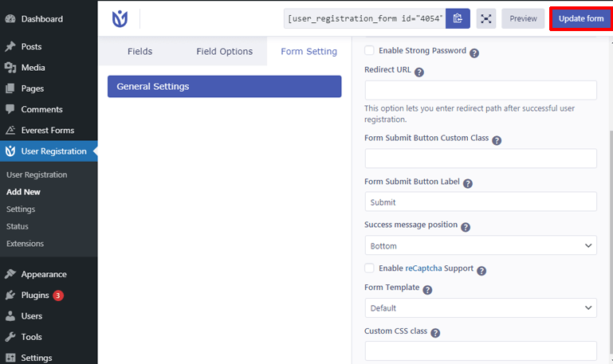This screenshot has height=364, width=613.
Task: Click the User Registration logo icon
Action: point(120,19)
